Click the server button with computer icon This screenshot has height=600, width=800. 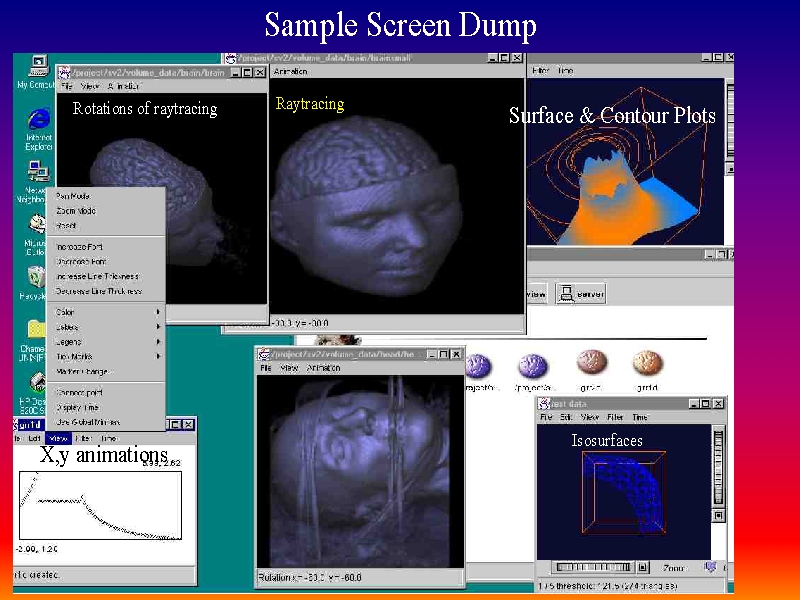pyautogui.click(x=581, y=294)
